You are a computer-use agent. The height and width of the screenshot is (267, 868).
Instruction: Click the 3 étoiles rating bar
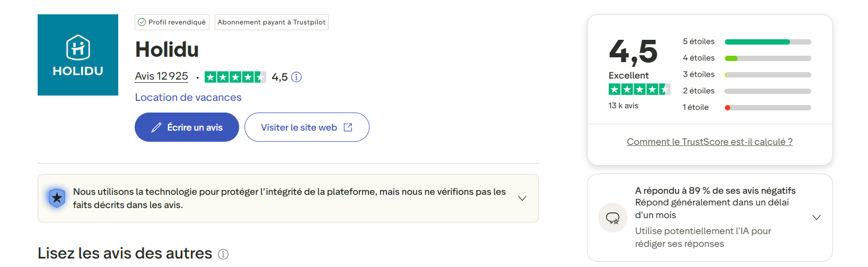[768, 75]
